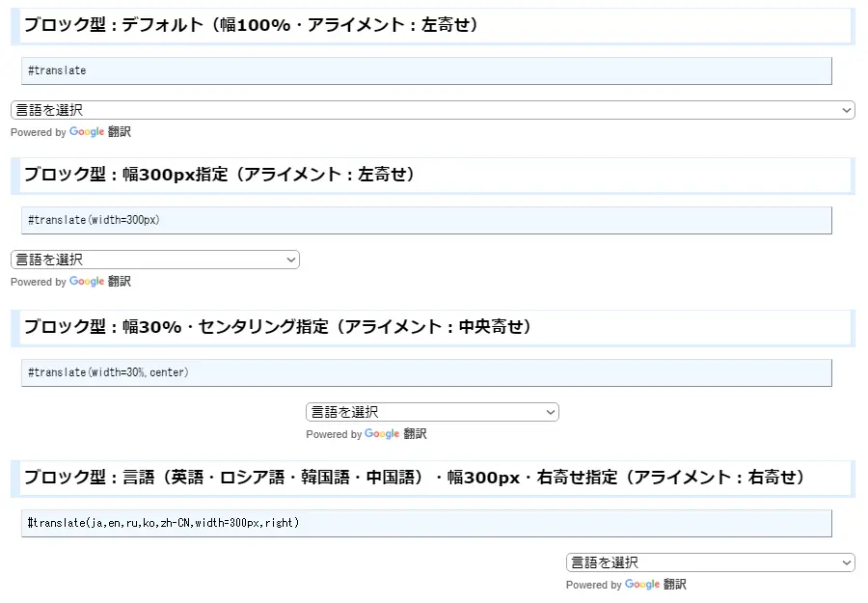Click the chevron arrow of the full-width dropdown
868x603 pixels.
(847, 110)
